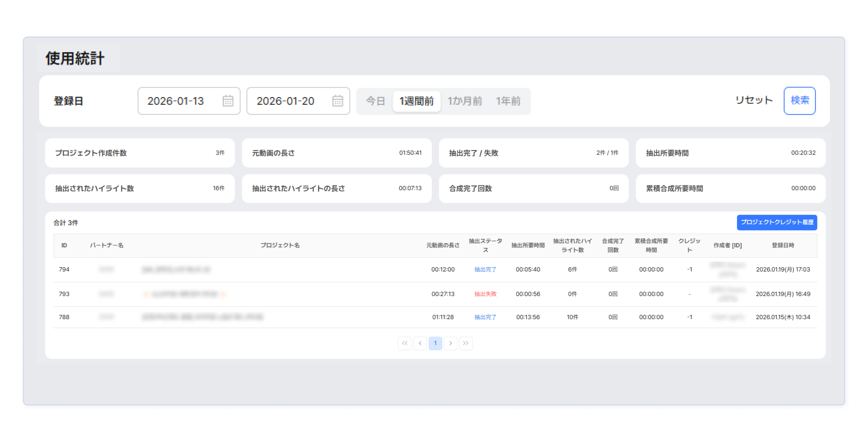This screenshot has height=442, width=868.
Task: Open the start date calendar icon
Action: (x=228, y=101)
